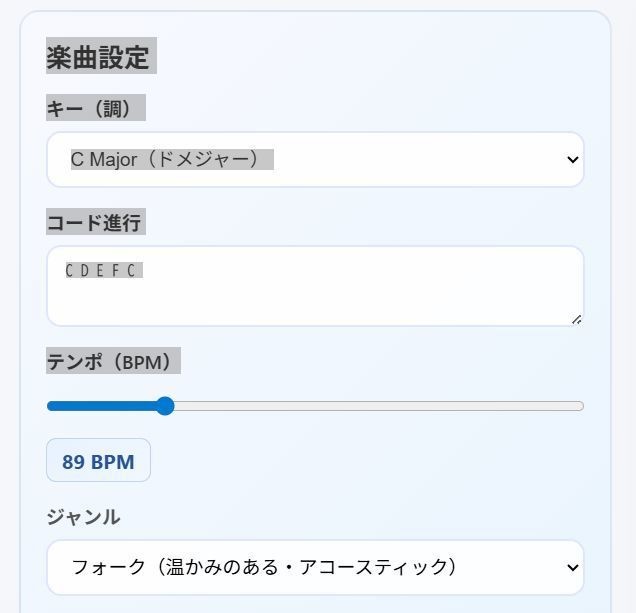Viewport: 636px width, 613px height.
Task: Click the 89 BPM value badge
Action: pyautogui.click(x=98, y=461)
